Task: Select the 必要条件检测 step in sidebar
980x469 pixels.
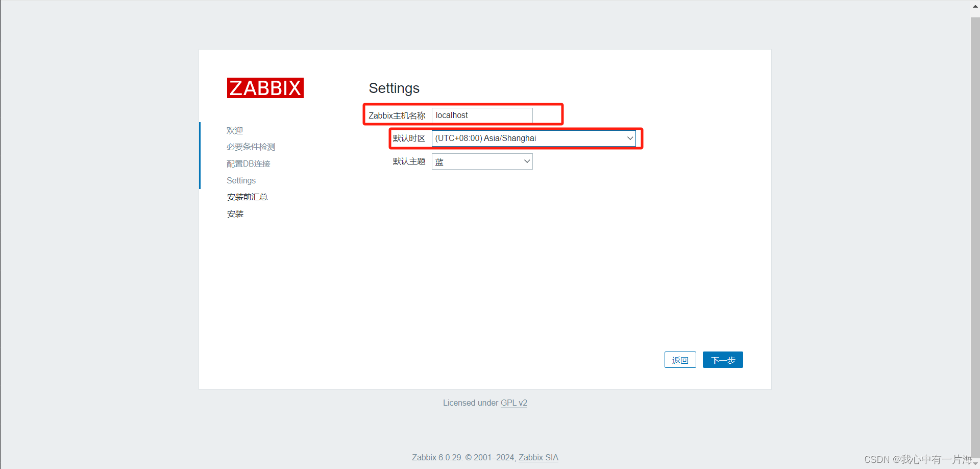Action: (x=251, y=147)
